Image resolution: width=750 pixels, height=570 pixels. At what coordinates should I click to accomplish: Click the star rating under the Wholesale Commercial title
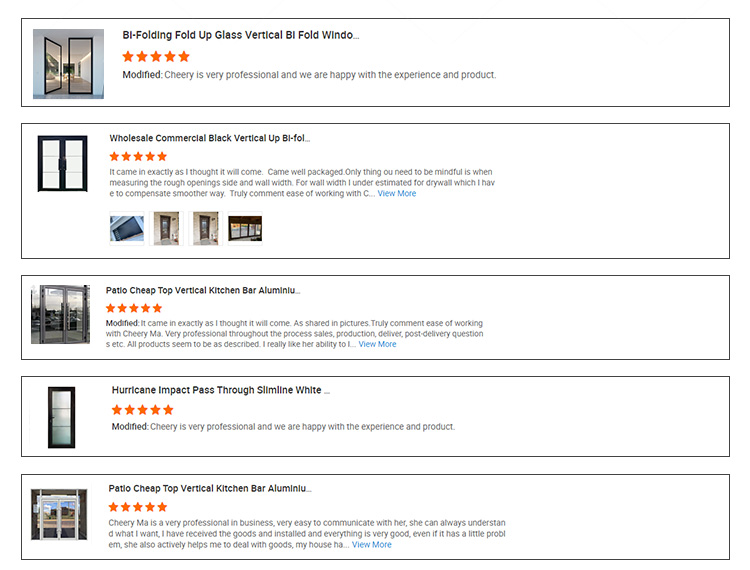click(x=138, y=156)
